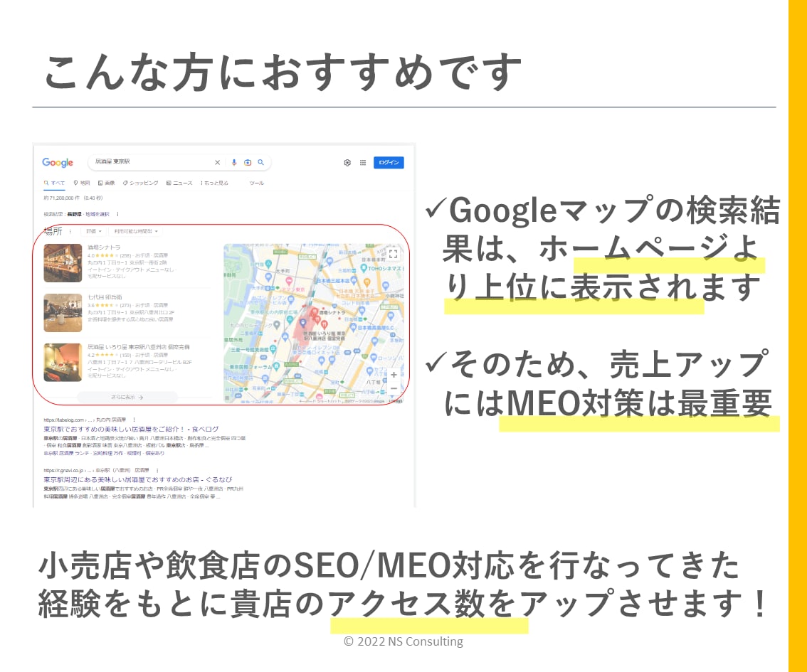Expand the もっと見る menu
This screenshot has height=672, width=807.
pos(214,183)
